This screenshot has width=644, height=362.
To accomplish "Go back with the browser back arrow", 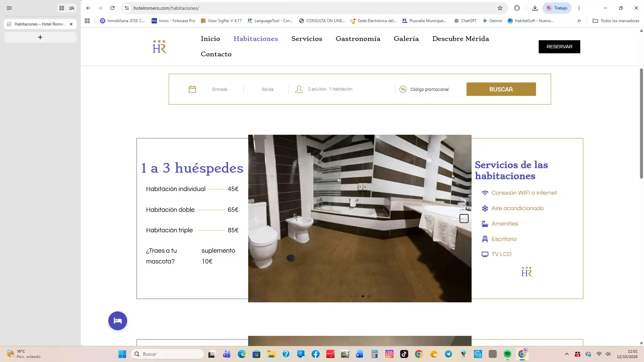I will click(88, 8).
